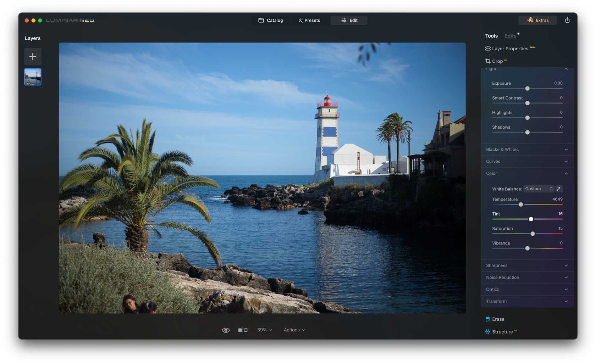Screen dimensions: 596x364
Task: Select the lighthouse layer thumbnail
Action: (x=33, y=77)
